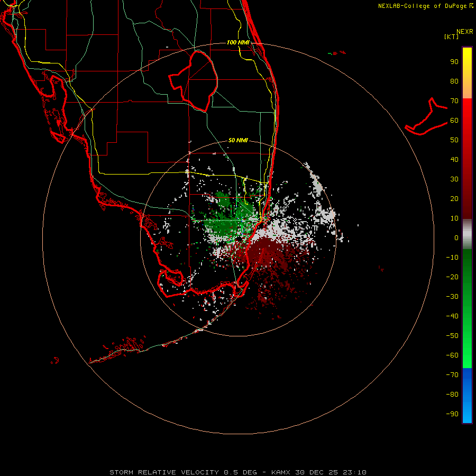Click the [KT] units label
Viewport: 476px width, 476px height.
(x=452, y=36)
